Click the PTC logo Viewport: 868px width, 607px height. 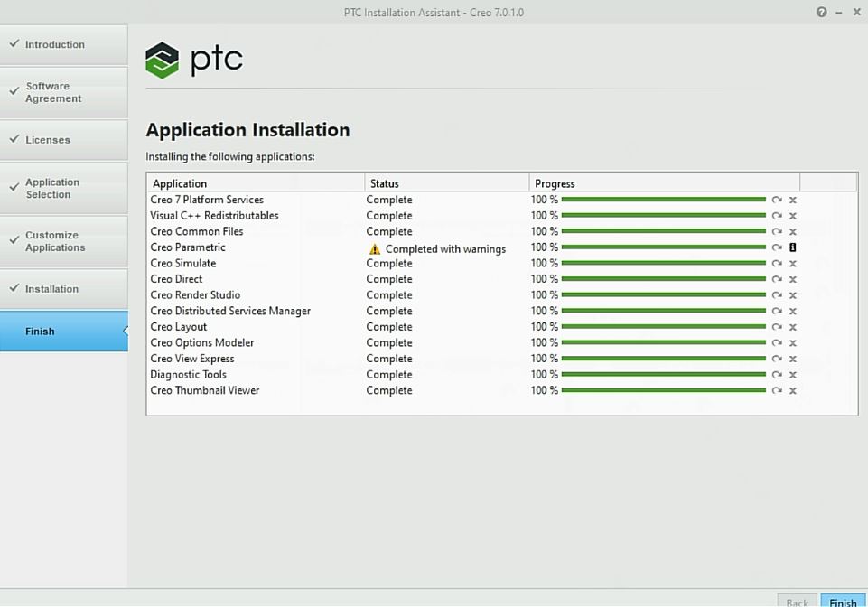[x=194, y=60]
